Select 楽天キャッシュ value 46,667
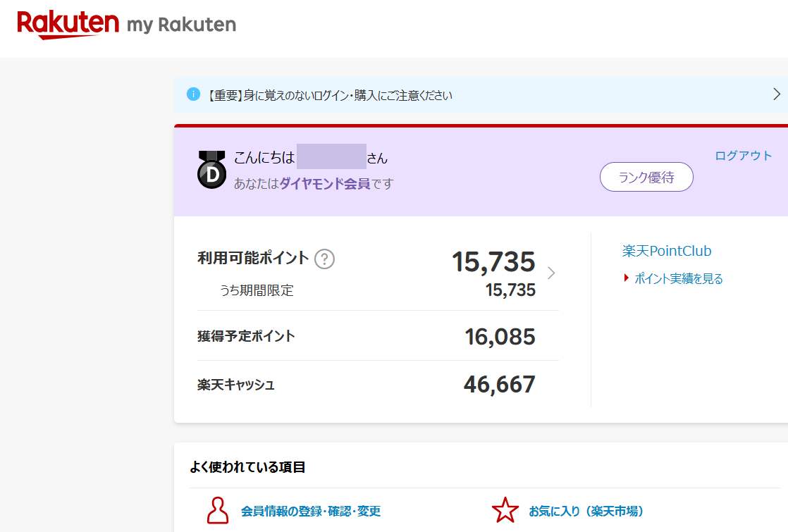Viewport: 788px width, 532px height. [500, 384]
